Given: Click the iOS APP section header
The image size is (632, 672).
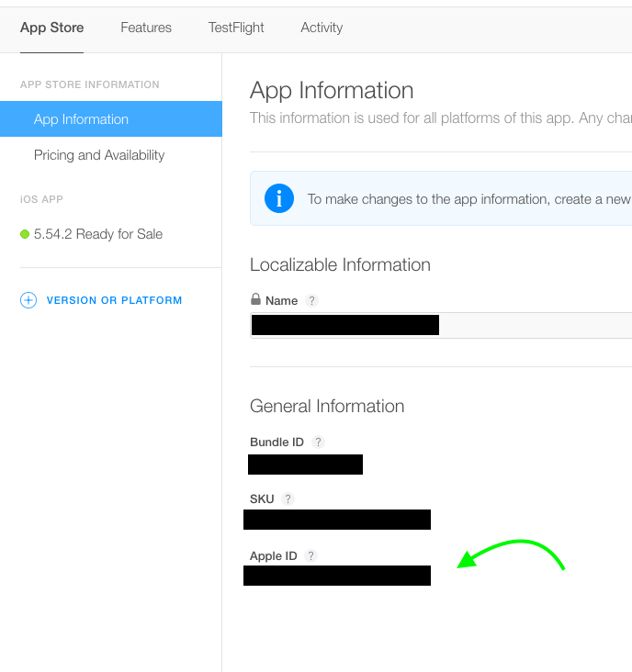Looking at the screenshot, I should 41,199.
